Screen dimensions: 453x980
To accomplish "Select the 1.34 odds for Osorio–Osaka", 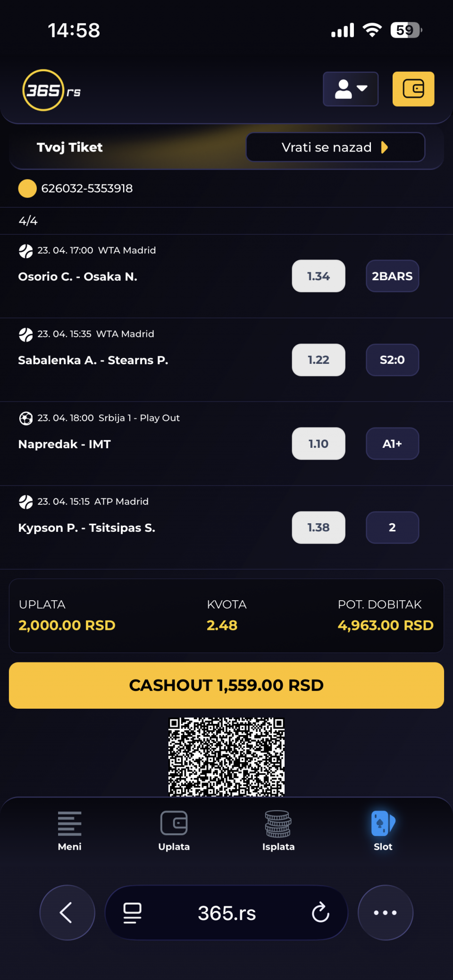I will (319, 276).
